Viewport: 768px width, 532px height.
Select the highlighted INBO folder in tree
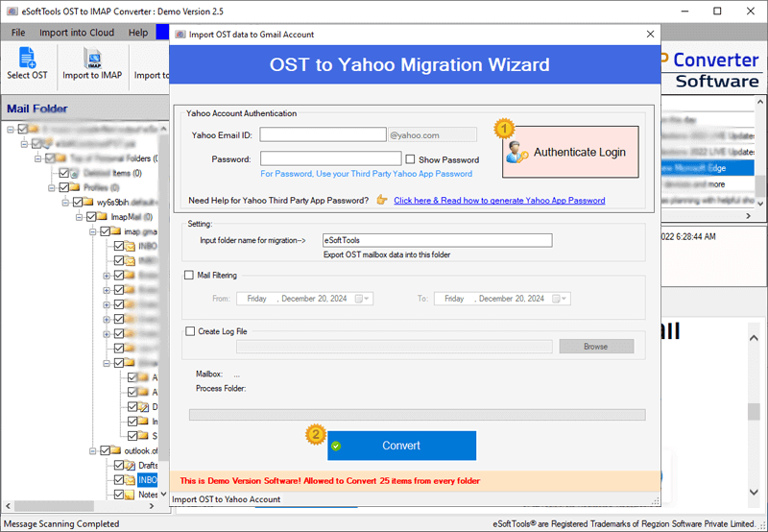(x=148, y=479)
